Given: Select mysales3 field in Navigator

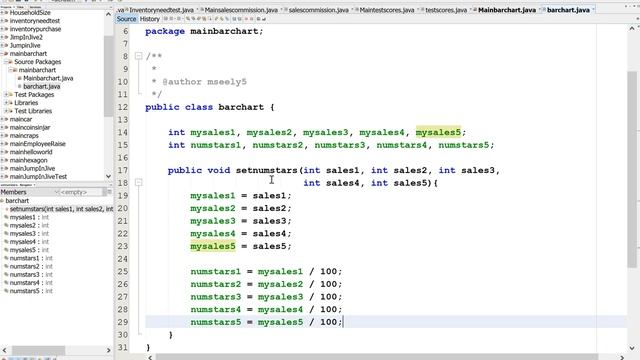Looking at the screenshot, I should 29,233.
